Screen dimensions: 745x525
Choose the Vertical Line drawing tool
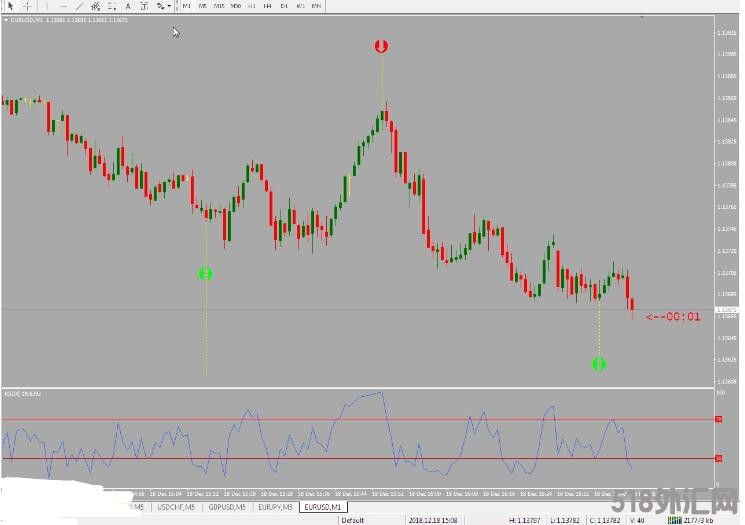[47, 6]
